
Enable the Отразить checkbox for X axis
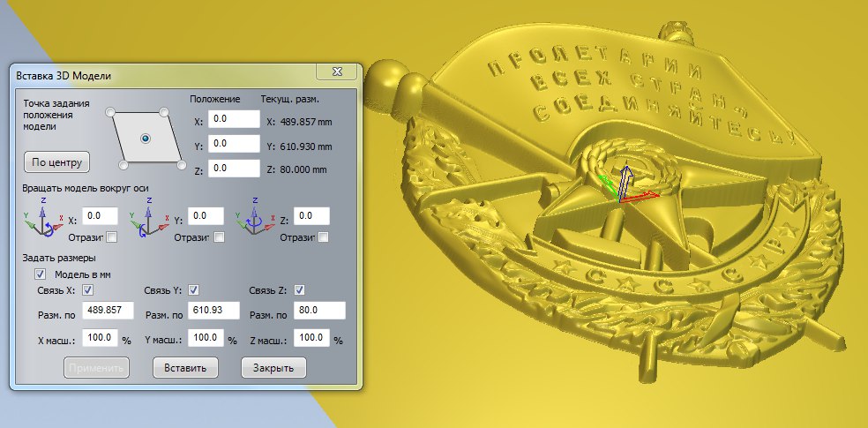(x=112, y=237)
